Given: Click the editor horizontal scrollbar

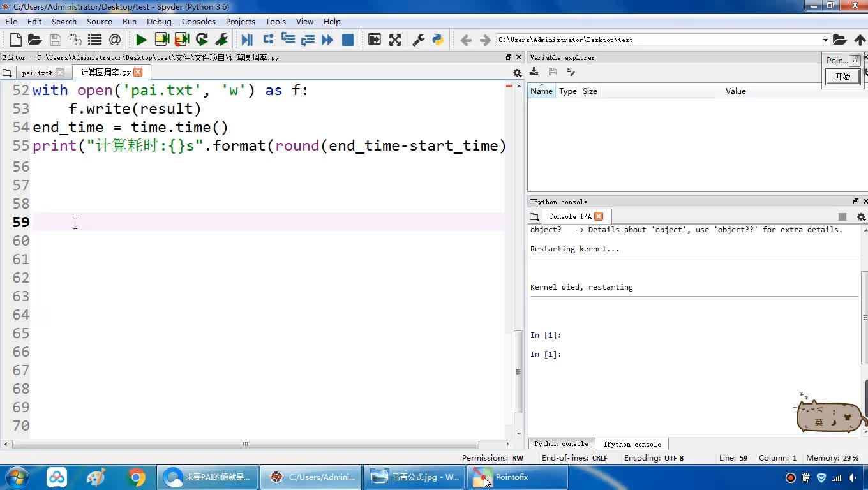Looking at the screenshot, I should [x=245, y=444].
